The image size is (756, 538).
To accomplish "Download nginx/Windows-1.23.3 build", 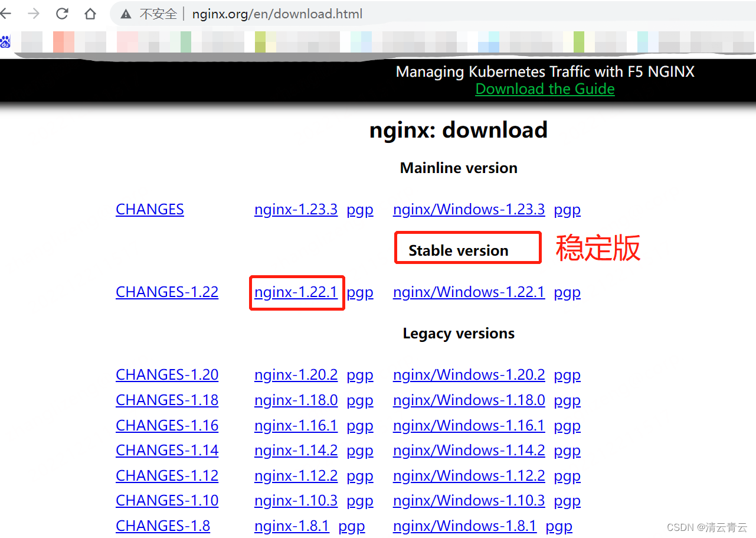I will 469,210.
